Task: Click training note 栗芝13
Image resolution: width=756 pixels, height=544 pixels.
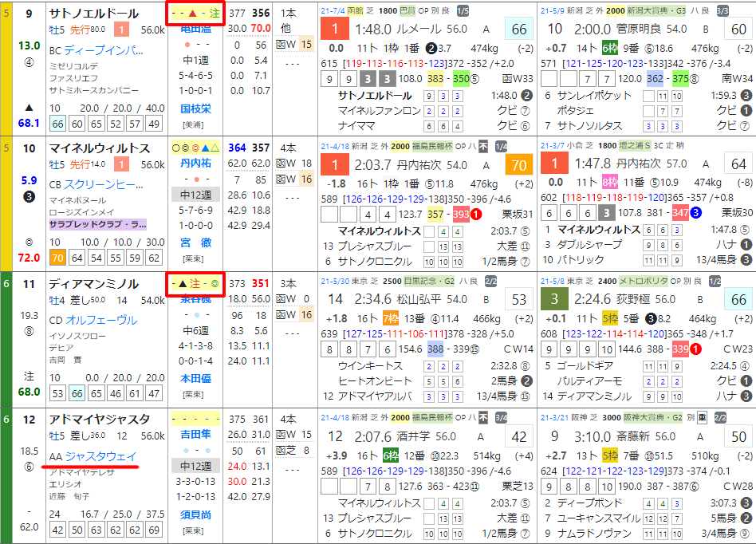Action: [x=518, y=486]
